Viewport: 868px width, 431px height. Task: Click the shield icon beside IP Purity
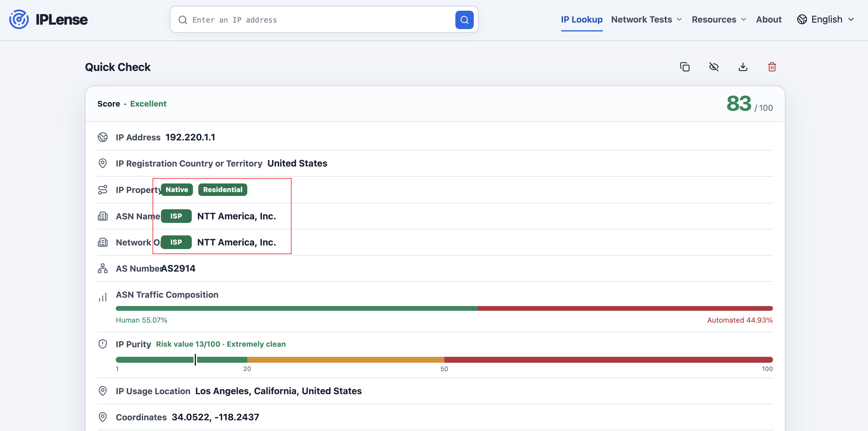point(103,344)
